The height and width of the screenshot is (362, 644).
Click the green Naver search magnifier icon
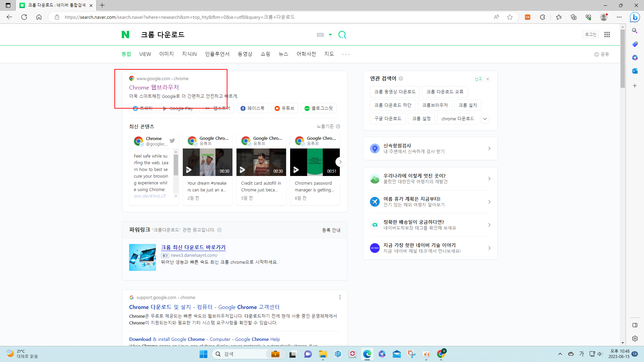(342, 35)
